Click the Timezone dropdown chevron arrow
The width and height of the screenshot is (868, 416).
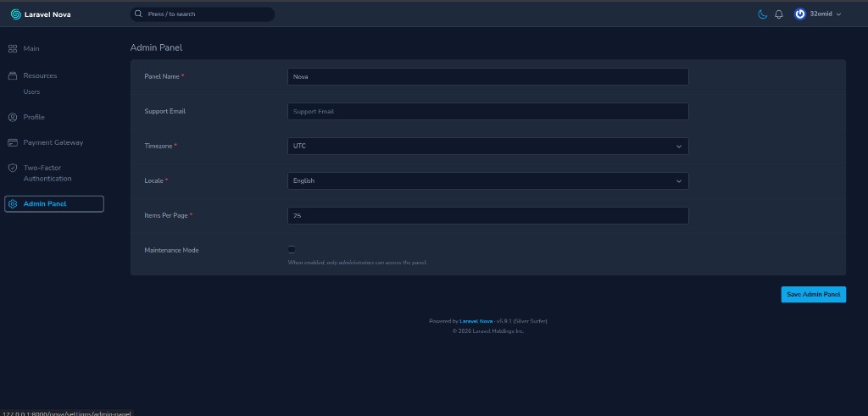tap(679, 147)
